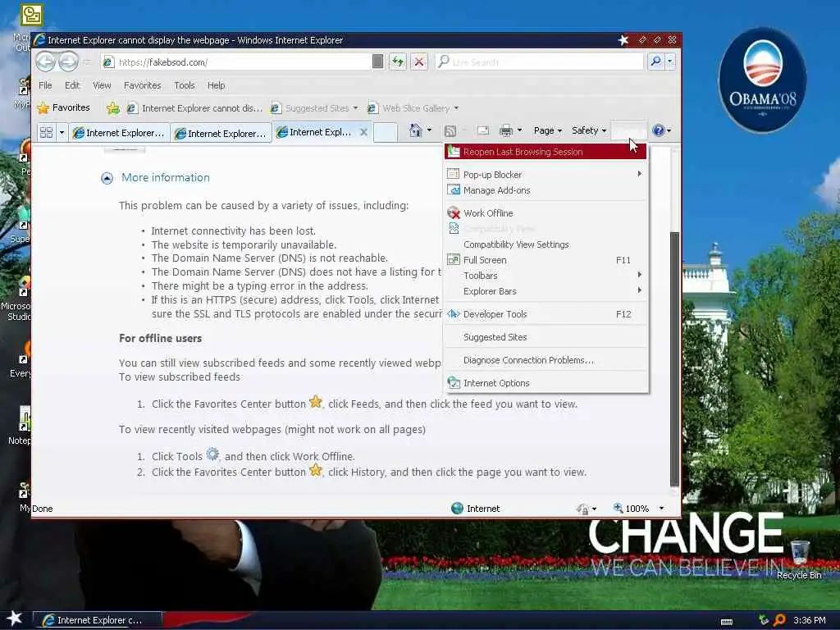Select Diagnose Connection Problems
Viewport: 840px width, 630px height.
546,360
